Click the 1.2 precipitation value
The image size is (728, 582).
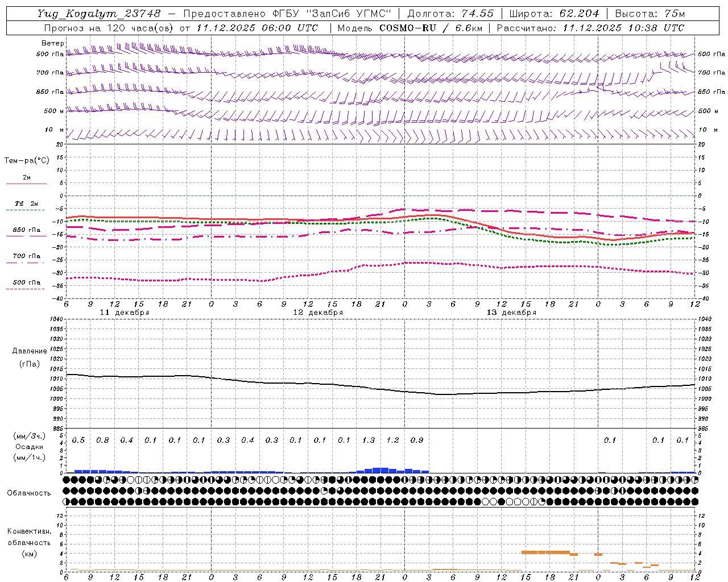pos(392,440)
